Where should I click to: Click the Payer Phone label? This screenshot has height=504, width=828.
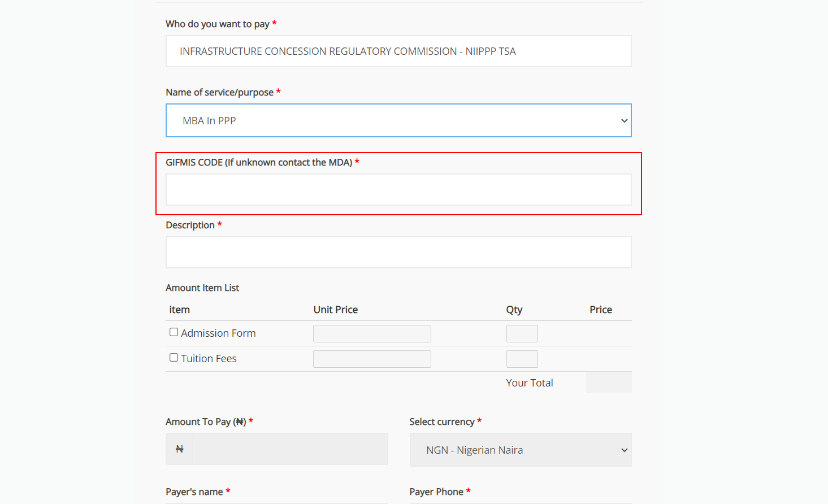pos(436,492)
